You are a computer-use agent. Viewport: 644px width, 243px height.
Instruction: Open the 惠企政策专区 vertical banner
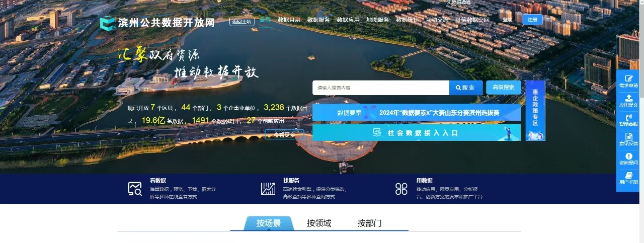click(535, 110)
